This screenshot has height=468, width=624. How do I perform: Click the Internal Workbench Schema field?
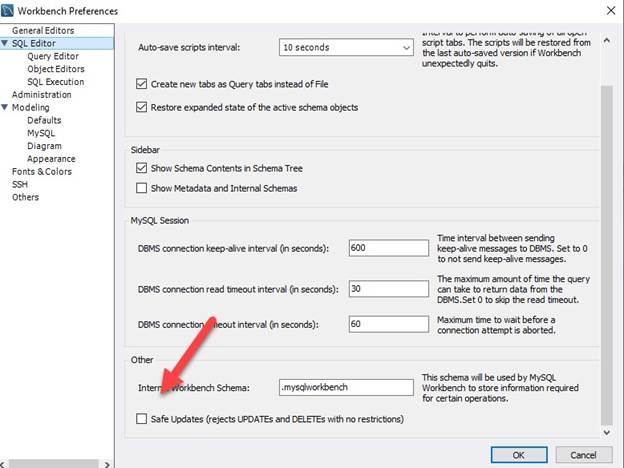(346, 387)
